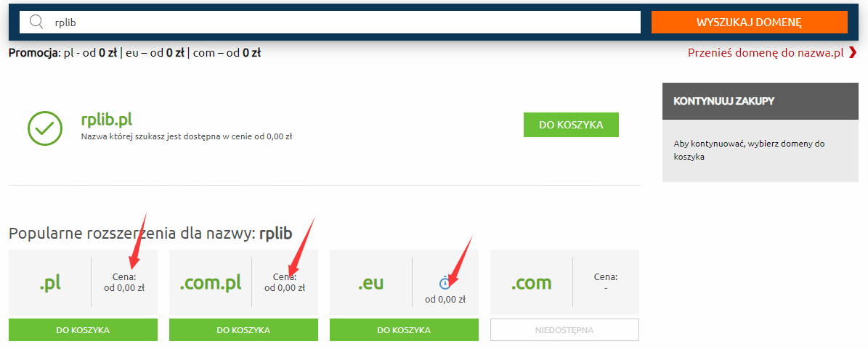The height and width of the screenshot is (349, 868).
Task: Open the Przenieś domenę do nazwa.pl link
Action: click(766, 53)
